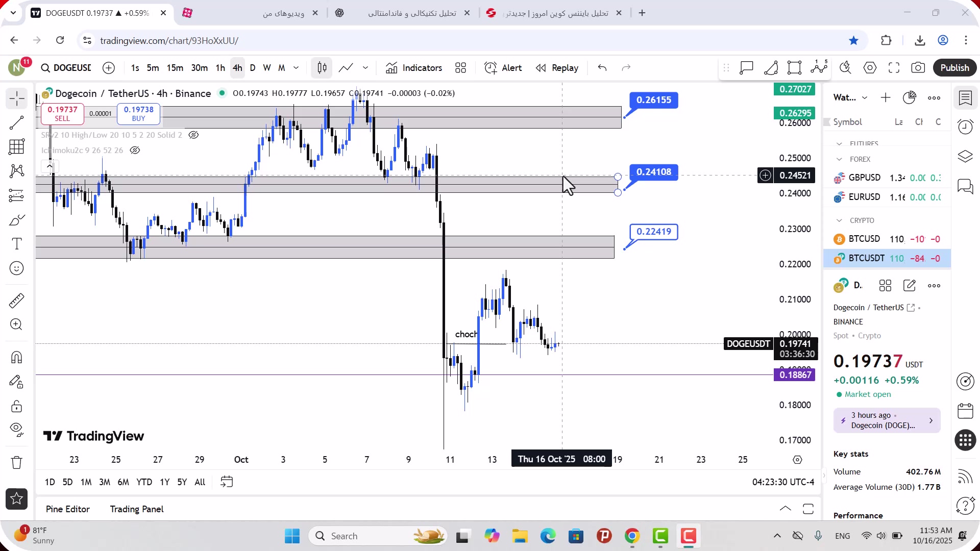The image size is (980, 551).
Task: Open the patterns drawing tool
Action: tap(17, 171)
